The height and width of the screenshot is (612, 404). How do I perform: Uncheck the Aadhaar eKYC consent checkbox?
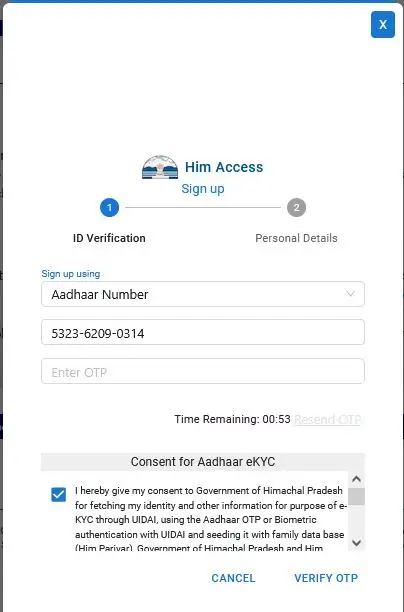pyautogui.click(x=59, y=495)
